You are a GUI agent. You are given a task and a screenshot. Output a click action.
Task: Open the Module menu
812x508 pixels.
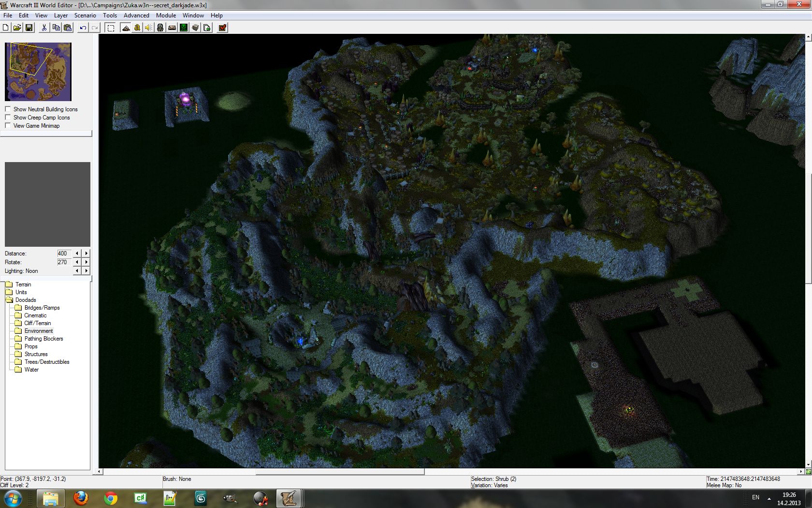(166, 15)
